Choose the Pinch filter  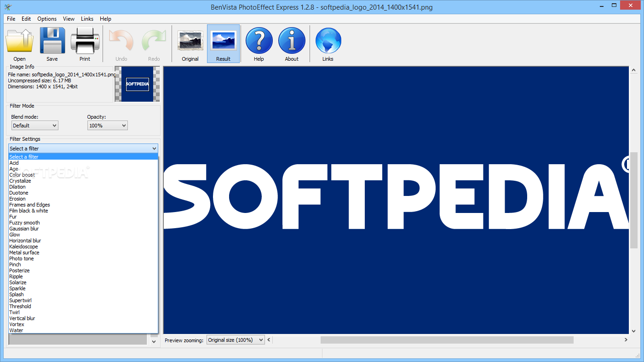point(83,264)
